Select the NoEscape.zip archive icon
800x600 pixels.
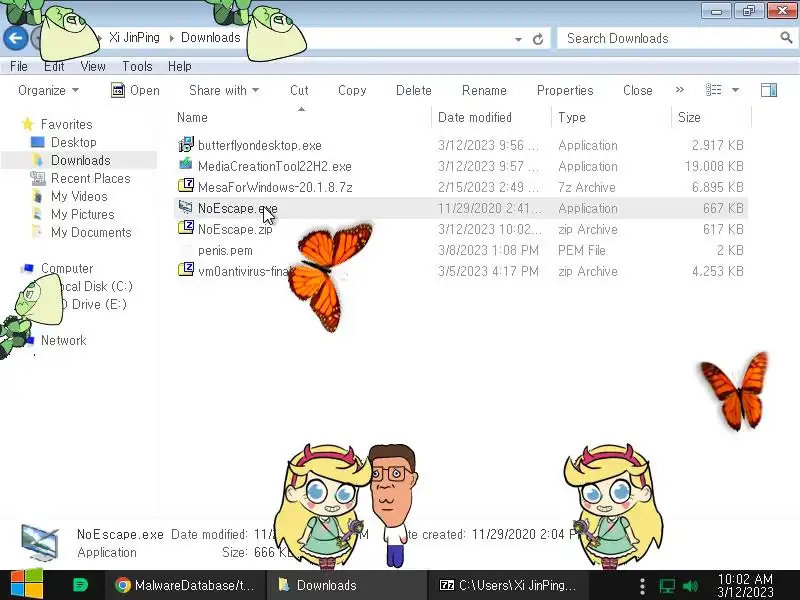(x=186, y=227)
